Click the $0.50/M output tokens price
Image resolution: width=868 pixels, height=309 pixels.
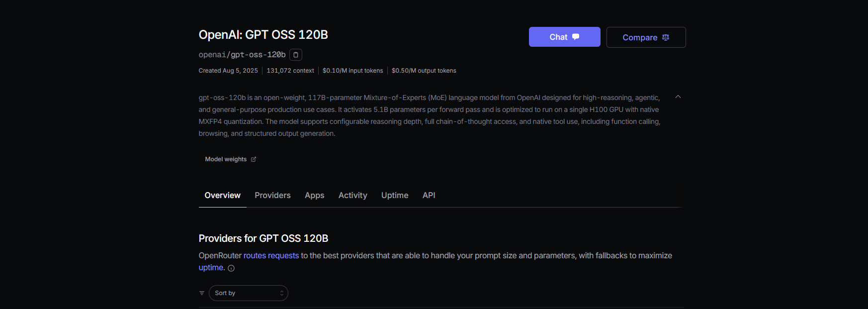pyautogui.click(x=424, y=71)
